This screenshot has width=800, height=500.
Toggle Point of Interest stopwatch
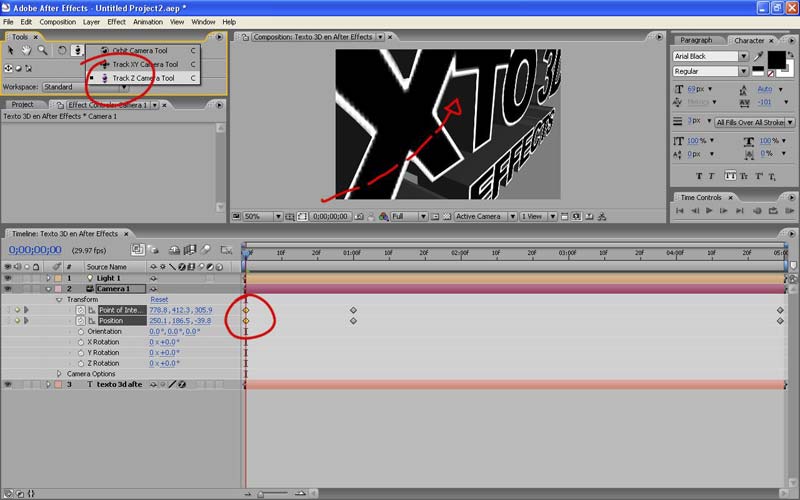coord(81,310)
